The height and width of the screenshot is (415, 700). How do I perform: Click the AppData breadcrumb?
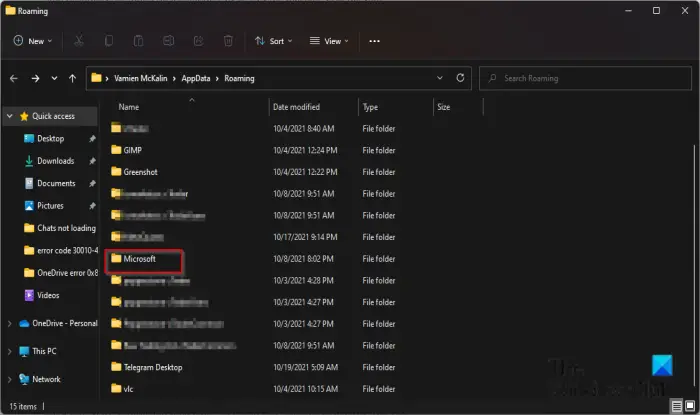(x=196, y=79)
